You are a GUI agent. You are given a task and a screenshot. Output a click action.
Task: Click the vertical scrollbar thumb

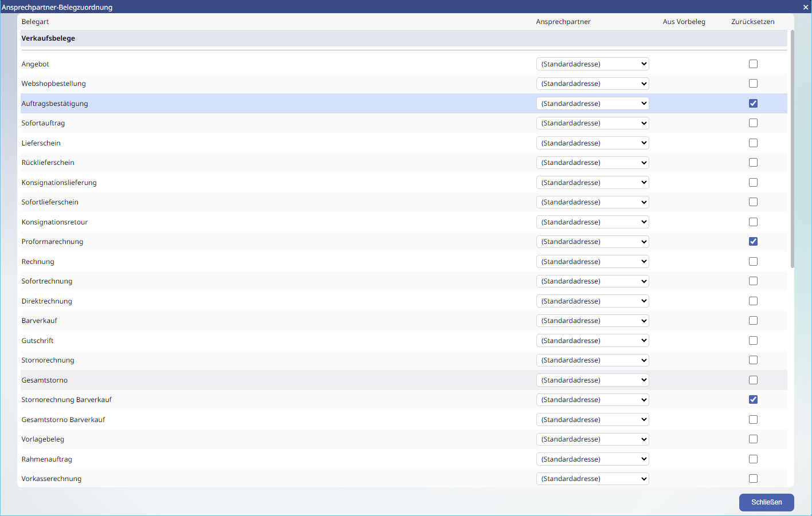pyautogui.click(x=793, y=149)
